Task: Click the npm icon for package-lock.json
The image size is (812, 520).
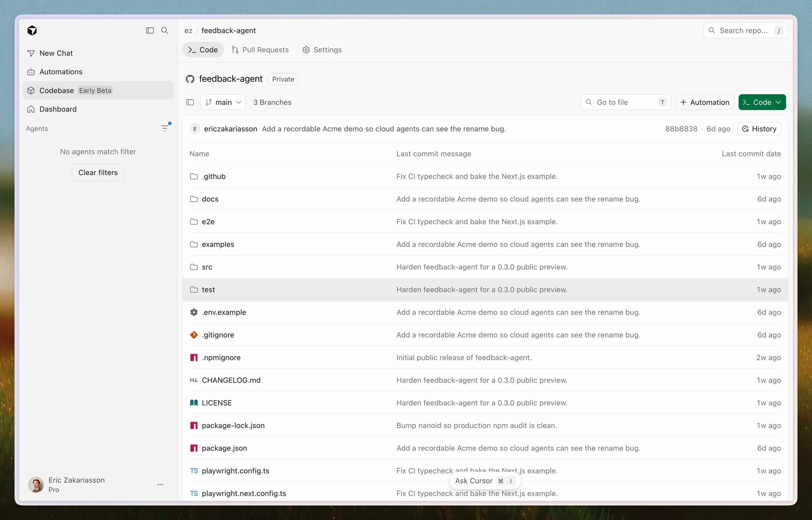Action: (194, 425)
